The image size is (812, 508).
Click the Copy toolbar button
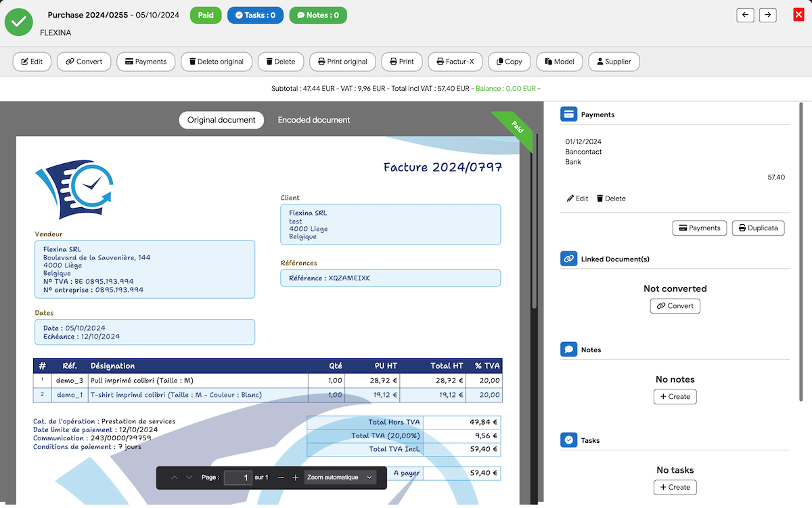coord(510,62)
